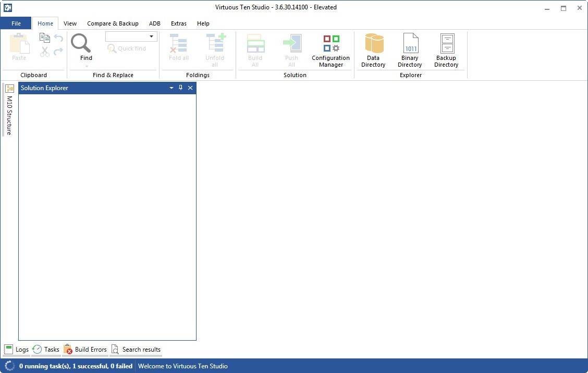Screen dimensions: 588x373
Task: Open the Configuration Manager
Action: click(330, 50)
